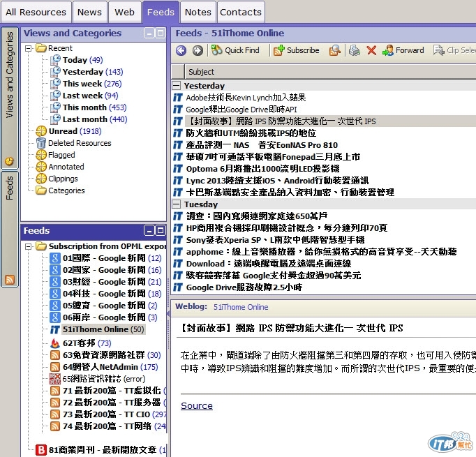The image size is (476, 457).
Task: Click the Print icon in toolbar
Action: pos(354,50)
